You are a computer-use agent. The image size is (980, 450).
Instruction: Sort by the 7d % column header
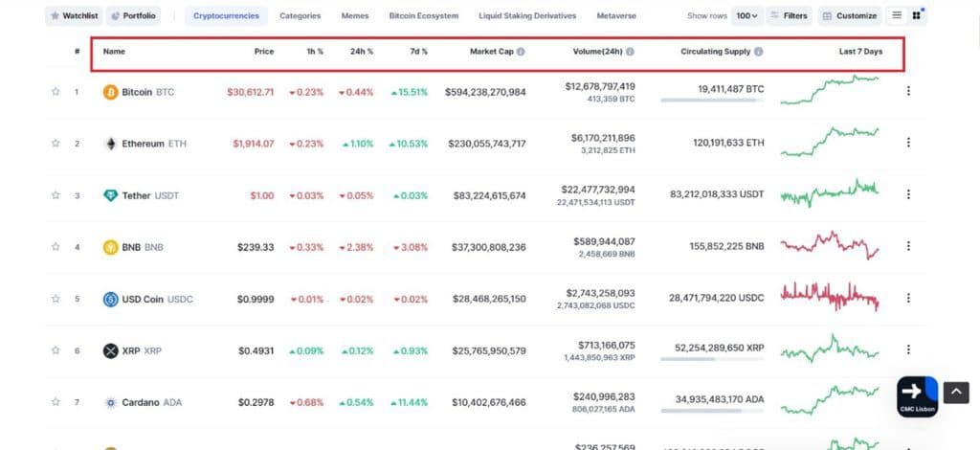pyautogui.click(x=419, y=52)
